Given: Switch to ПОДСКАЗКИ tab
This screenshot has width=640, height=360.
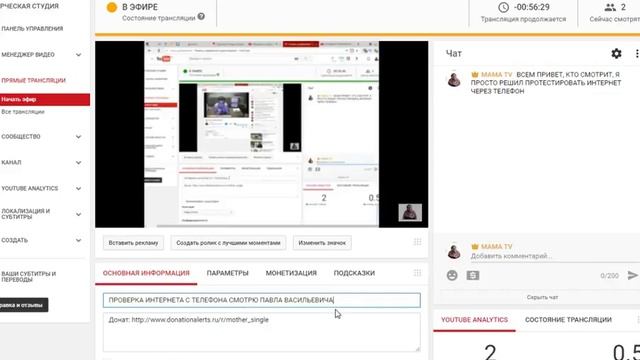Looking at the screenshot, I should click(354, 273).
